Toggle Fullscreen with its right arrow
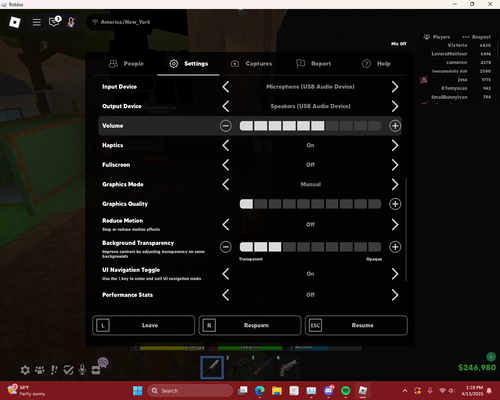The height and width of the screenshot is (400, 500). [x=395, y=165]
